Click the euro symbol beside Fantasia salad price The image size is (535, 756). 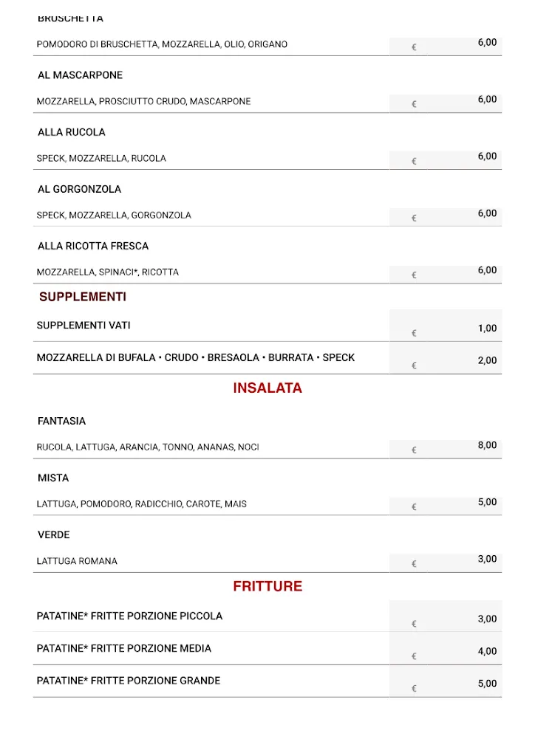click(414, 450)
